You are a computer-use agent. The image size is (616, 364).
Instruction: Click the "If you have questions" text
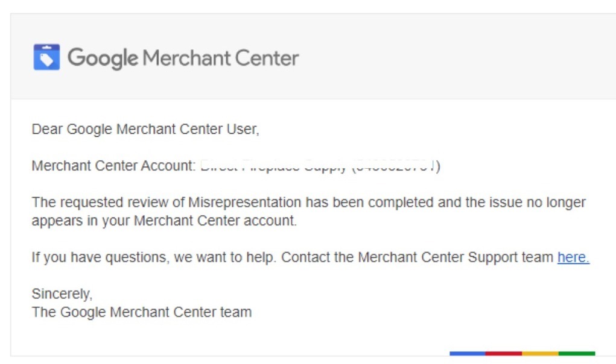pos(100,258)
